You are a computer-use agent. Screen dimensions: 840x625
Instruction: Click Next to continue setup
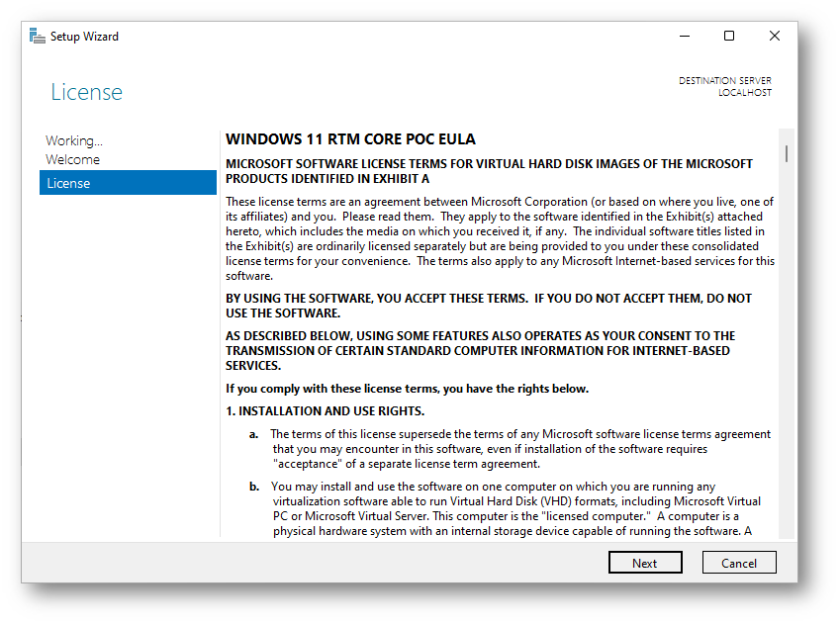(x=645, y=563)
